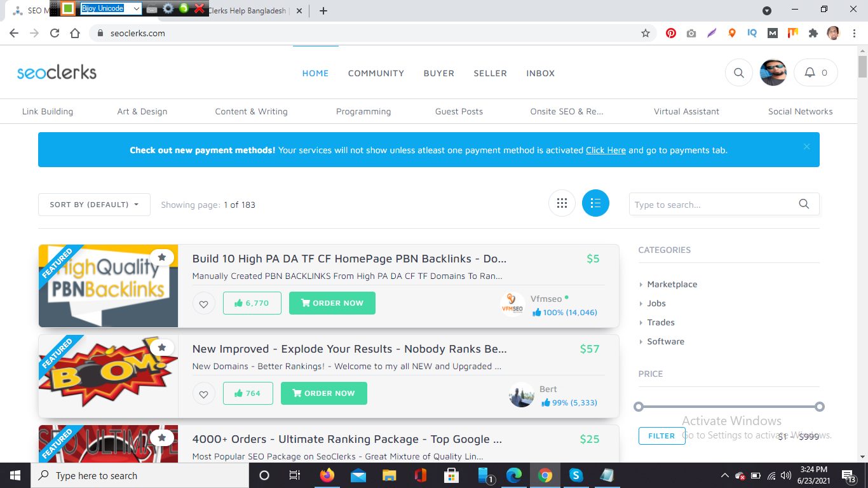Switch to grid view layout
This screenshot has height=488, width=868.
coord(562,203)
